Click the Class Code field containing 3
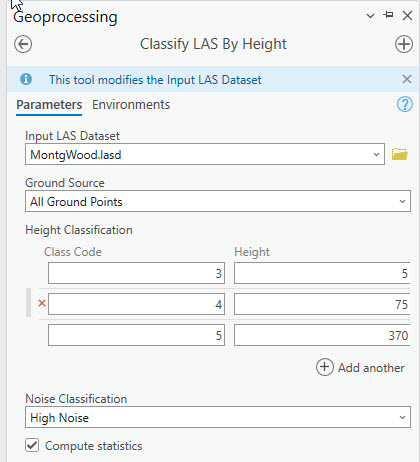The image size is (420, 462). pos(136,273)
